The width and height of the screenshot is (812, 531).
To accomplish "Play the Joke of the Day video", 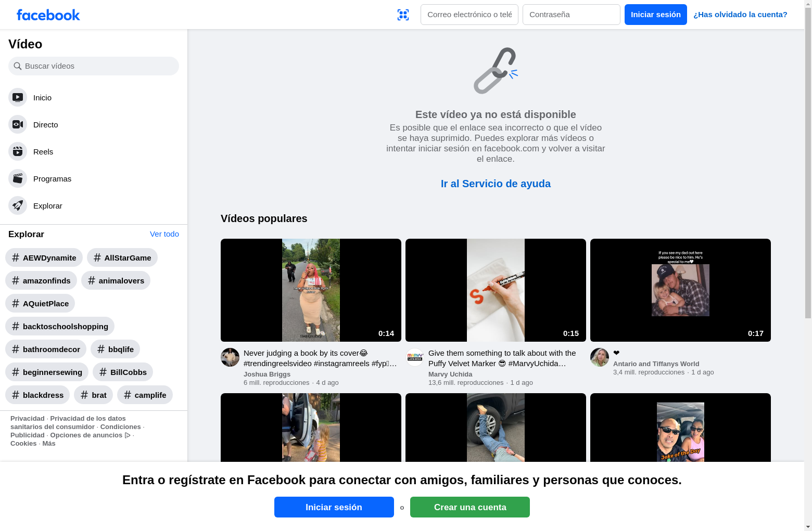I will coord(680,428).
